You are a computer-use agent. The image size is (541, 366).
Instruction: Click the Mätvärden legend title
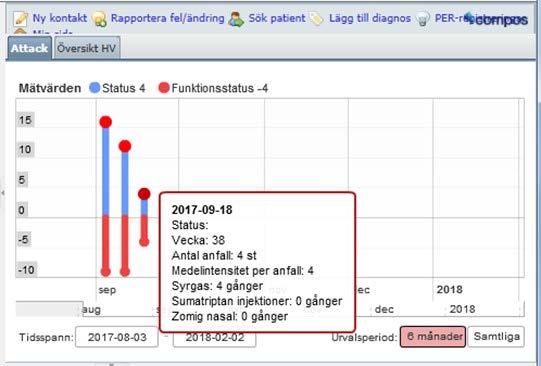coord(50,88)
